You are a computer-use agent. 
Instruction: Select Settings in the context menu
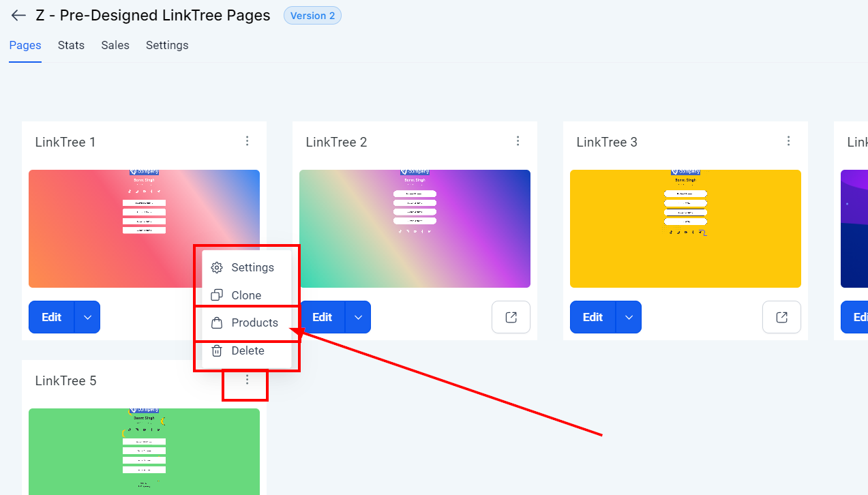pyautogui.click(x=252, y=267)
